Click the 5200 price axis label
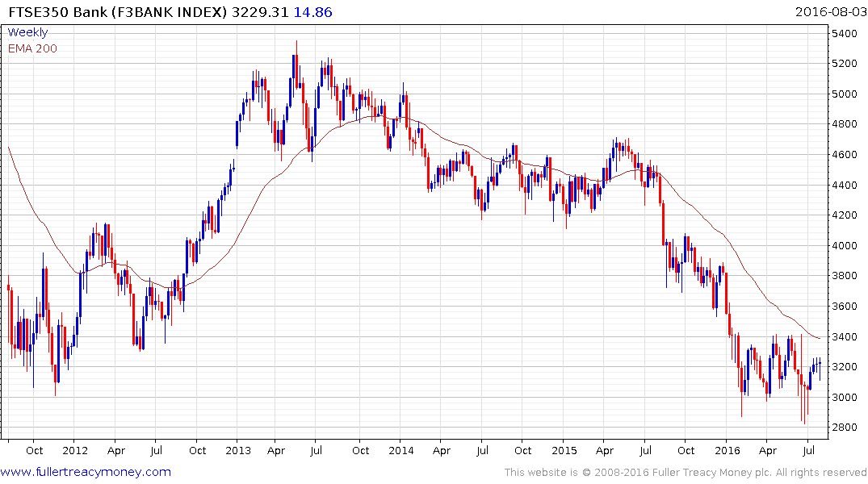The height and width of the screenshot is (484, 868). pos(845,64)
